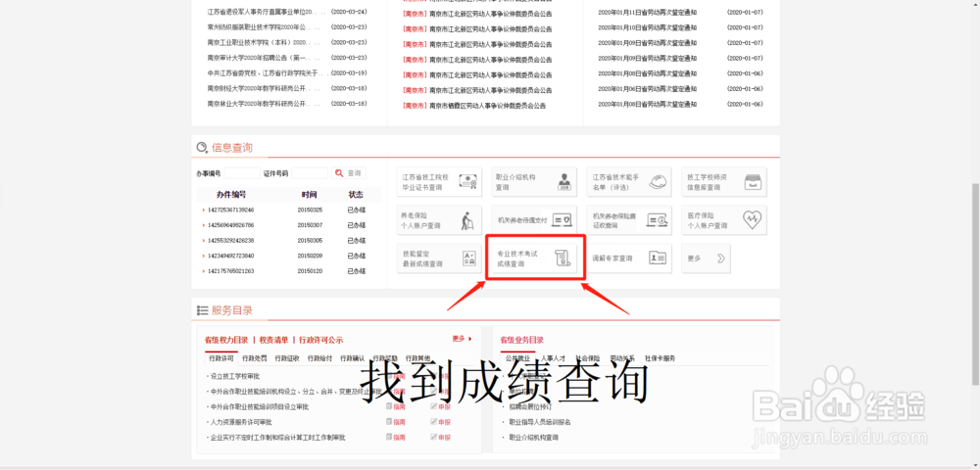Image resolution: width=980 pixels, height=470 pixels.
Task: Click the double chevron on 更多 tile
Action: (x=720, y=258)
